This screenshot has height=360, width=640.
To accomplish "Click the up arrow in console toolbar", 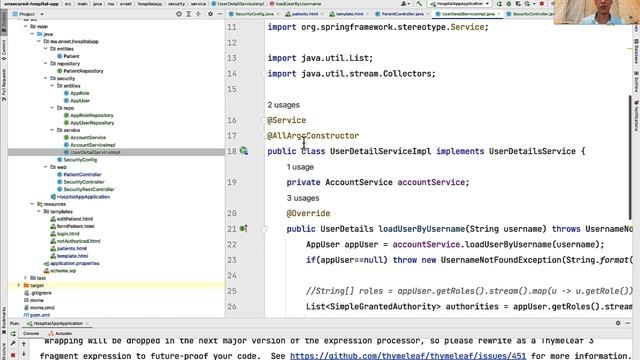I will coord(24,344).
